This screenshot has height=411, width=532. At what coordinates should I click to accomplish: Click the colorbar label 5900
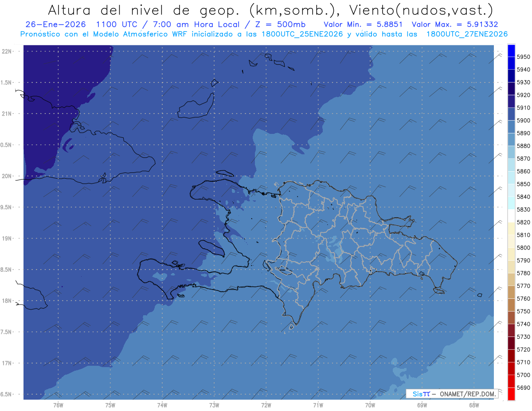tap(523, 121)
